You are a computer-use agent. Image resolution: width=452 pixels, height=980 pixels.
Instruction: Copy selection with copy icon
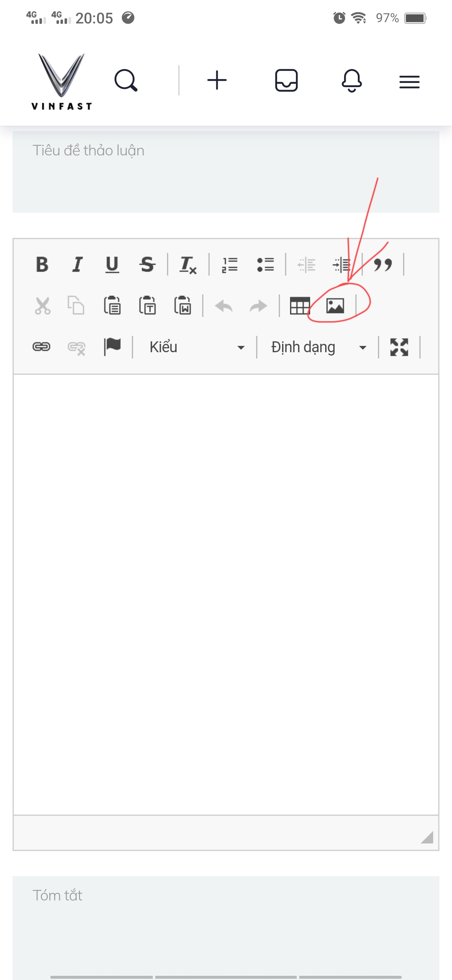tap(76, 305)
